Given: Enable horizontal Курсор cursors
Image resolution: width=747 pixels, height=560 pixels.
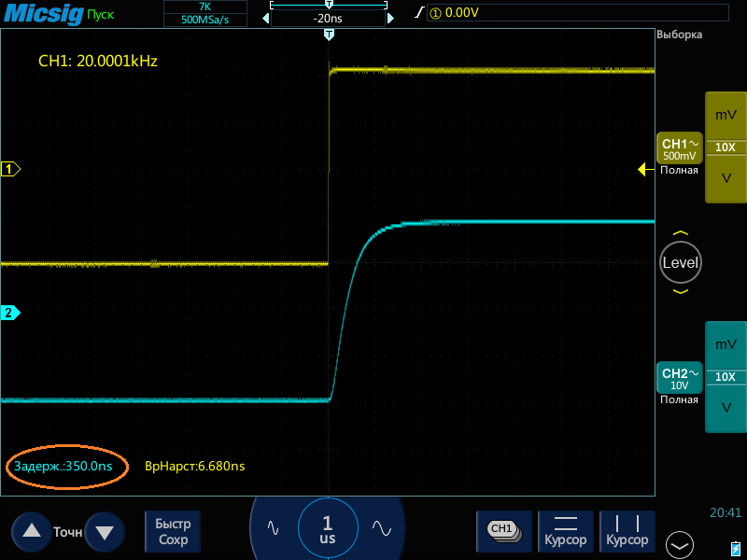Looking at the screenshot, I should click(566, 531).
